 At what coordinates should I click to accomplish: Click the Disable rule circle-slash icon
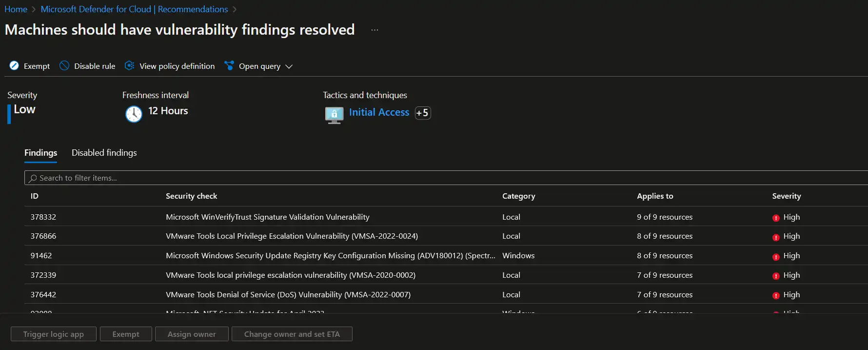click(64, 66)
